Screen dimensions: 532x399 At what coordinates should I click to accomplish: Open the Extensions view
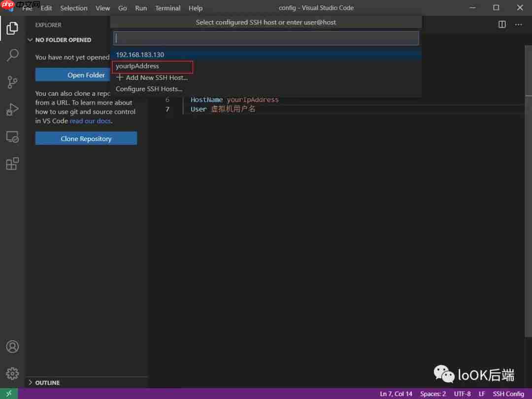pos(12,163)
